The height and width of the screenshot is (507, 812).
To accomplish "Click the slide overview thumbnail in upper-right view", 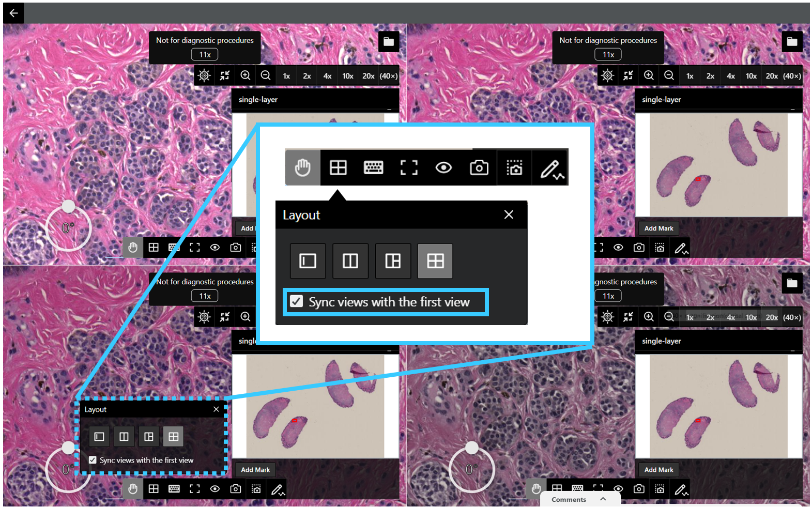I will click(718, 165).
